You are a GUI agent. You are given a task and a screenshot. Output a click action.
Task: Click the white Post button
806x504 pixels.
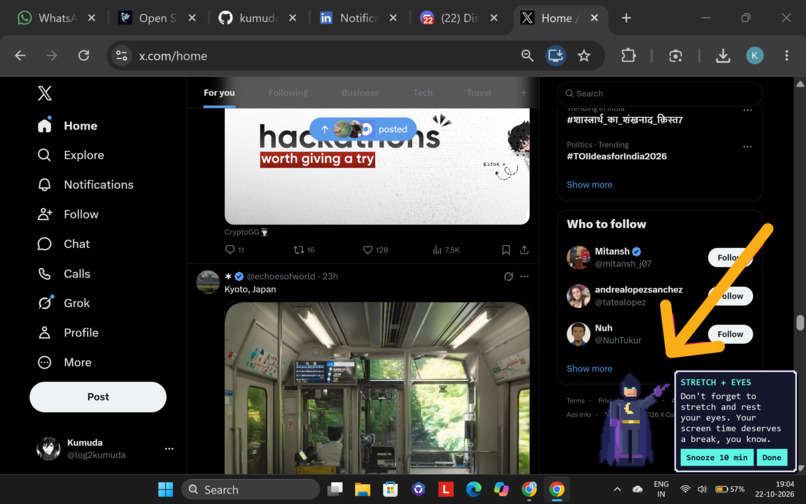coord(98,397)
